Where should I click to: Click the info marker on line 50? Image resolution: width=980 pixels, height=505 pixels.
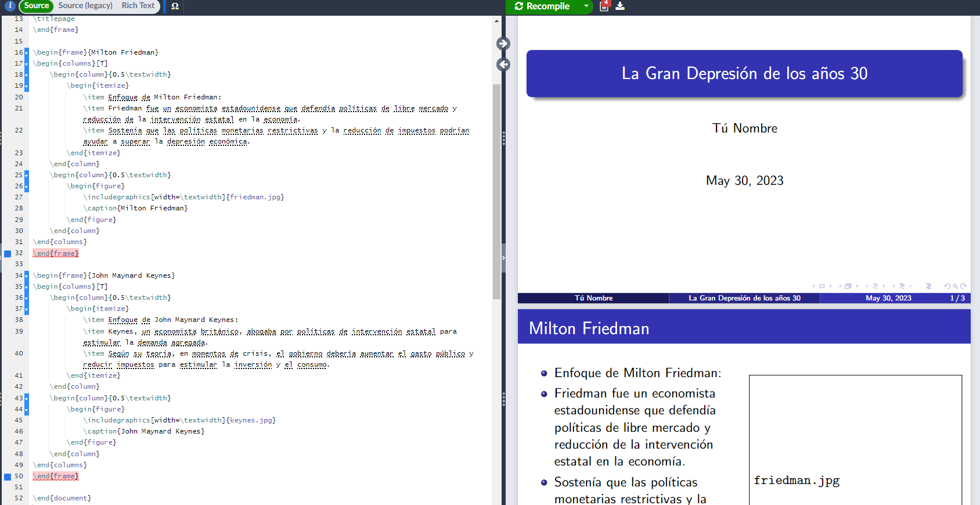(x=8, y=477)
